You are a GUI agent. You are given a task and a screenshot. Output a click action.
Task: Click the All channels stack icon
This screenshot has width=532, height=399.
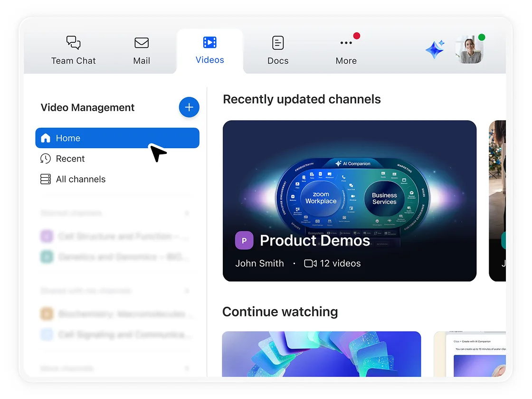[x=46, y=179]
